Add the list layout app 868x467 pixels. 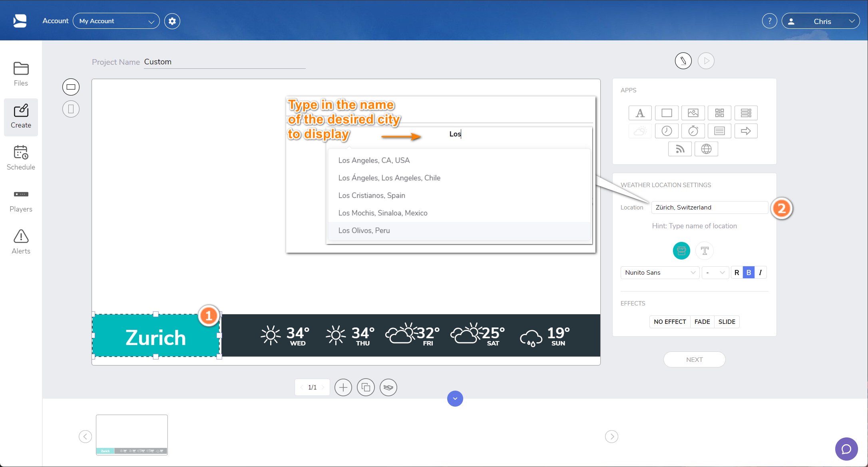[x=746, y=113]
